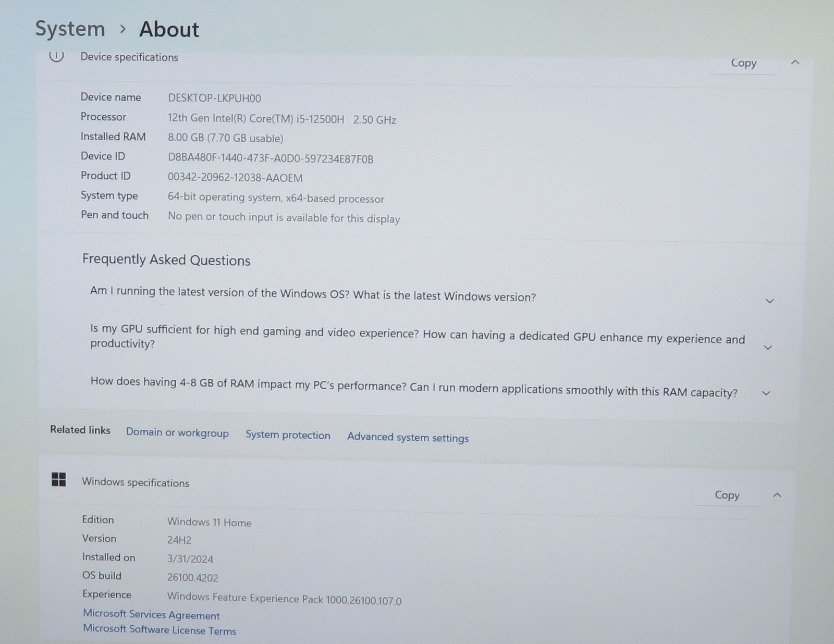Click the Device ID label
This screenshot has height=644, width=834.
pyautogui.click(x=103, y=156)
